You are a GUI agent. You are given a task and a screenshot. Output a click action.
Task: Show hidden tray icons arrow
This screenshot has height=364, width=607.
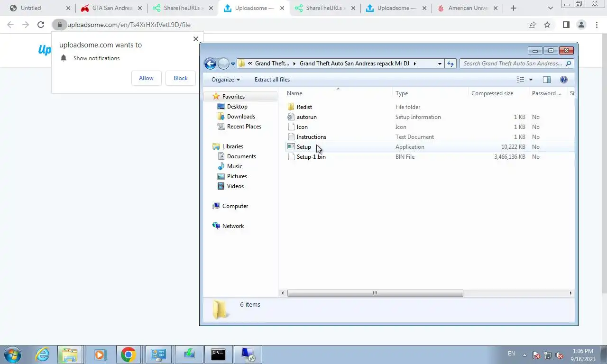pos(524,355)
